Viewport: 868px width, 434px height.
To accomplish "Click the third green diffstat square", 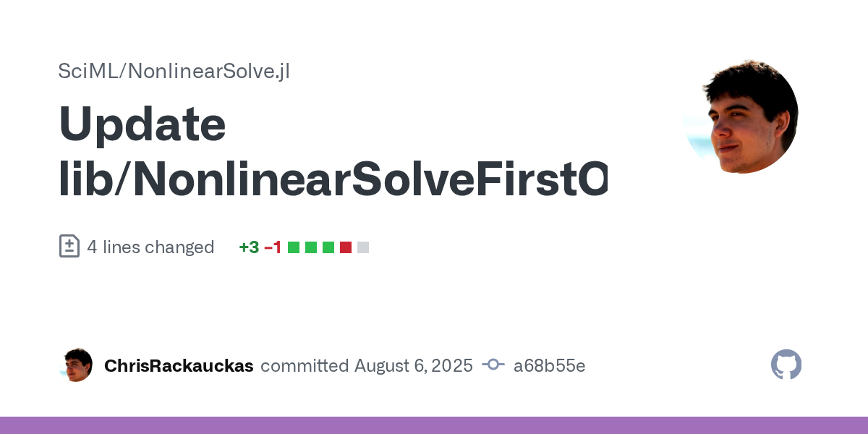I will coord(328,247).
